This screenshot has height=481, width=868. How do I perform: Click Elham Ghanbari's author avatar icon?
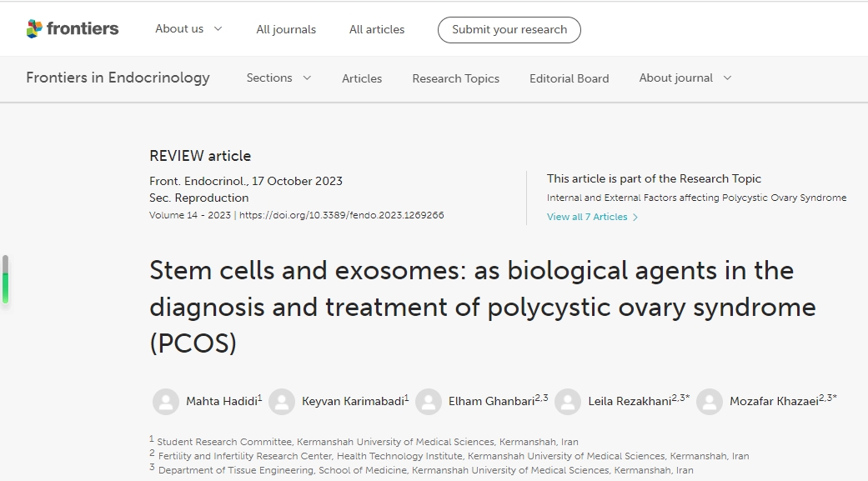click(x=429, y=401)
